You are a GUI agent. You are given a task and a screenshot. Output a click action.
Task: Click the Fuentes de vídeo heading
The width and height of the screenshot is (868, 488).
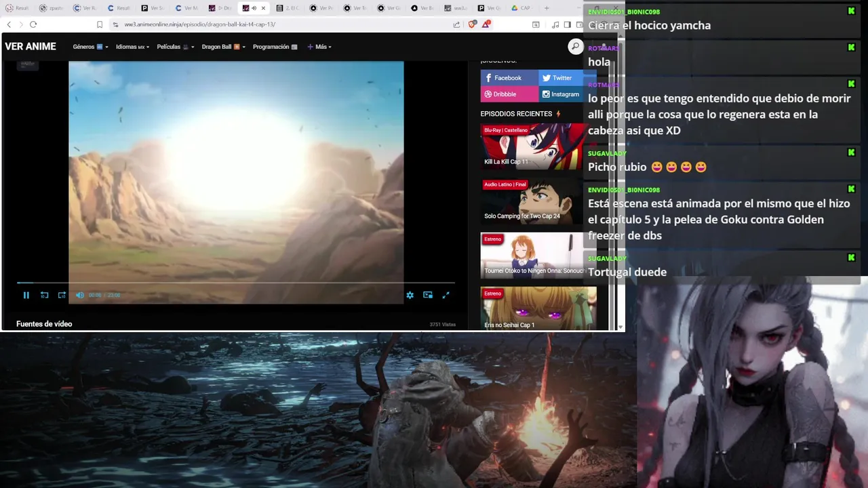44,324
